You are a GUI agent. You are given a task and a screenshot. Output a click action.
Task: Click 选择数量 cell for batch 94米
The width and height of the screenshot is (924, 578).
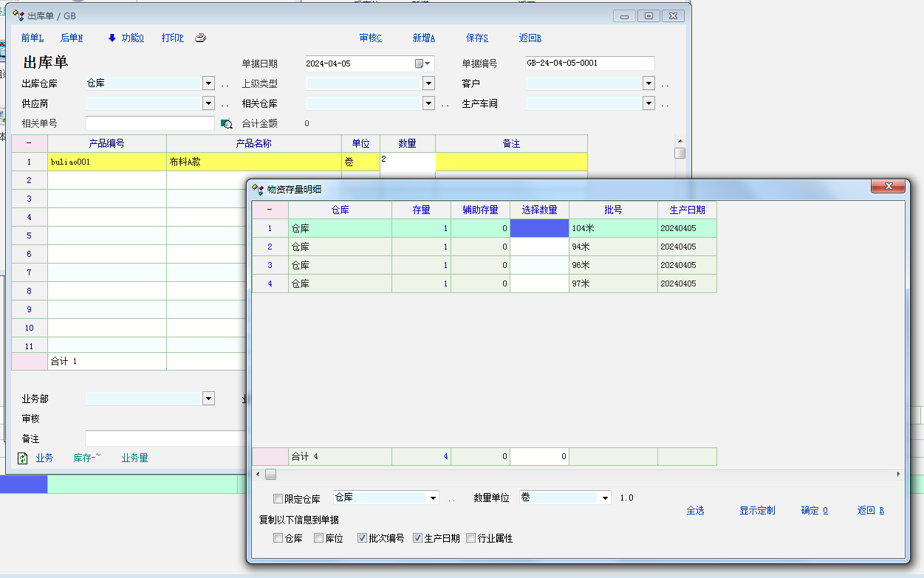[539, 247]
